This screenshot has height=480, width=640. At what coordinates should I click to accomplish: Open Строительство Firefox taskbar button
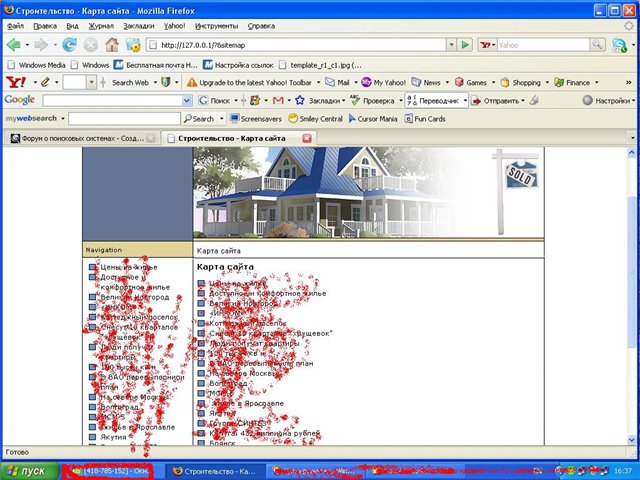(215, 471)
